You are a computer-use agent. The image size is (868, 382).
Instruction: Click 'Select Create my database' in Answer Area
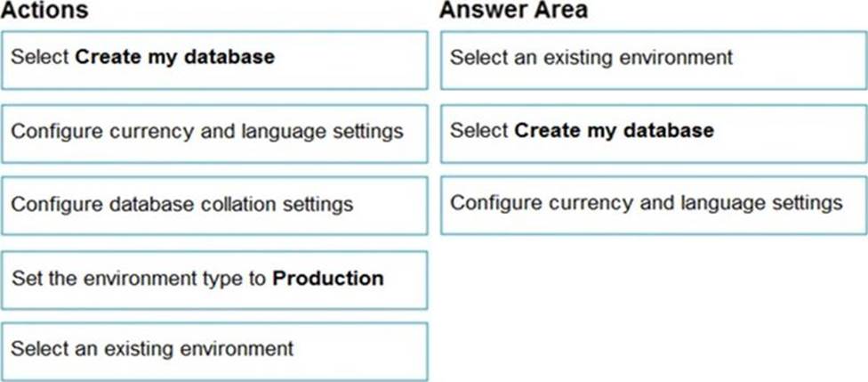pos(654,132)
